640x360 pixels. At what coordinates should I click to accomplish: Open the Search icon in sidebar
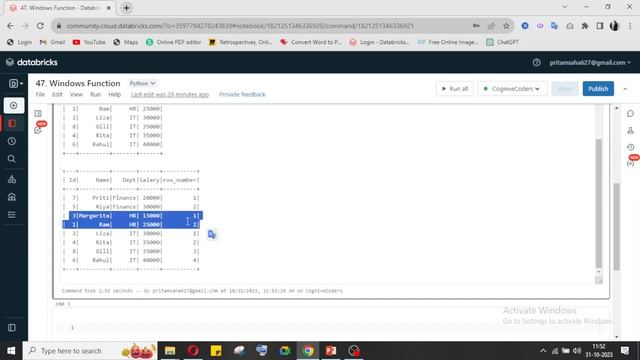click(12, 159)
